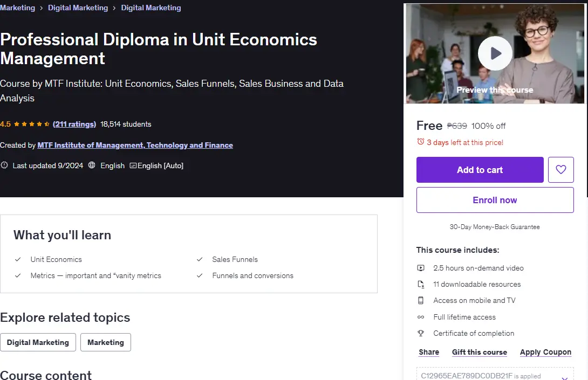Click 'Full lifetime access' text
The image size is (588, 380).
pyautogui.click(x=464, y=317)
